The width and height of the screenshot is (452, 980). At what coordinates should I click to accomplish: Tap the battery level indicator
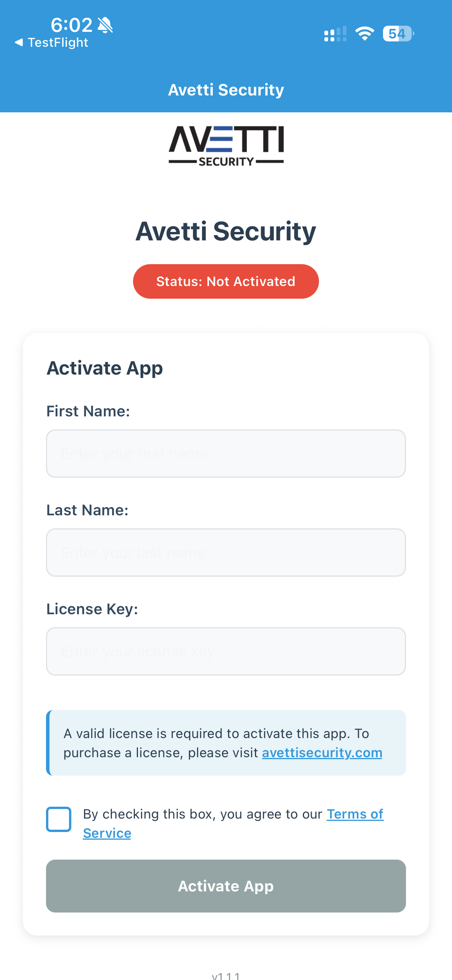(398, 34)
